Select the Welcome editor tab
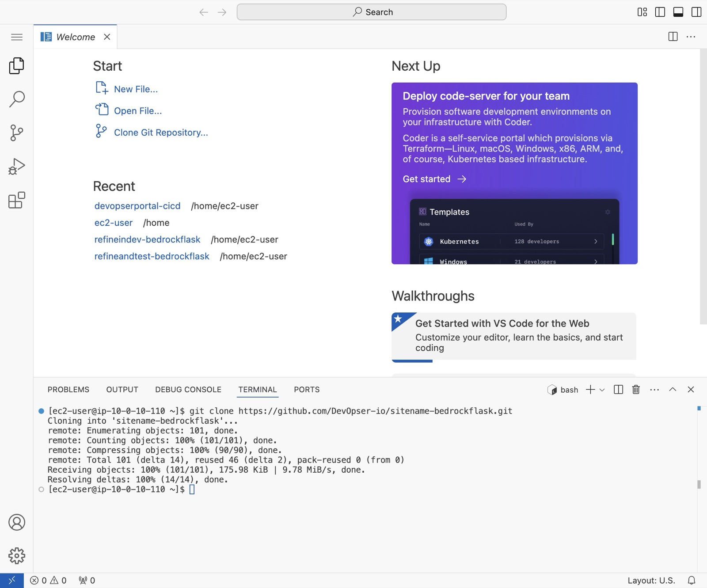The height and width of the screenshot is (588, 707). [75, 37]
